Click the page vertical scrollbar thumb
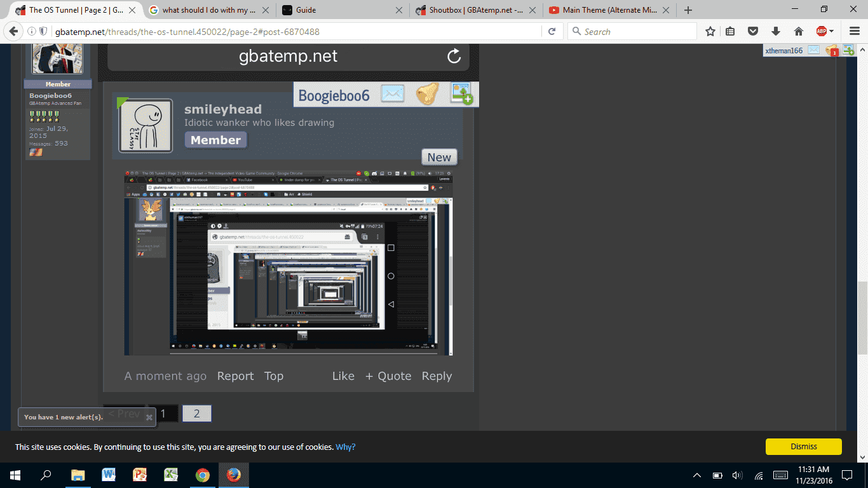The width and height of the screenshot is (868, 488). click(862, 318)
